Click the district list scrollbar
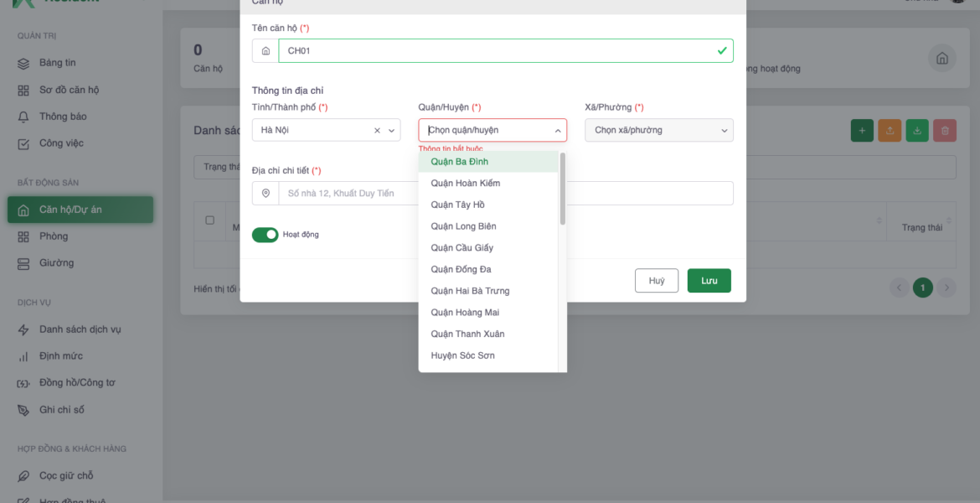The image size is (980, 503). click(x=562, y=189)
